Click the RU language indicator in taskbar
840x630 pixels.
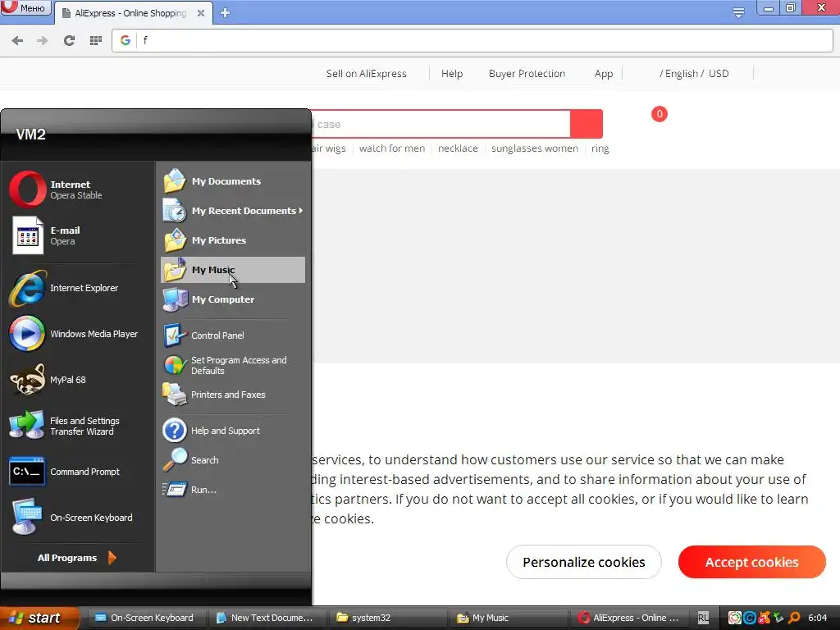pos(703,618)
